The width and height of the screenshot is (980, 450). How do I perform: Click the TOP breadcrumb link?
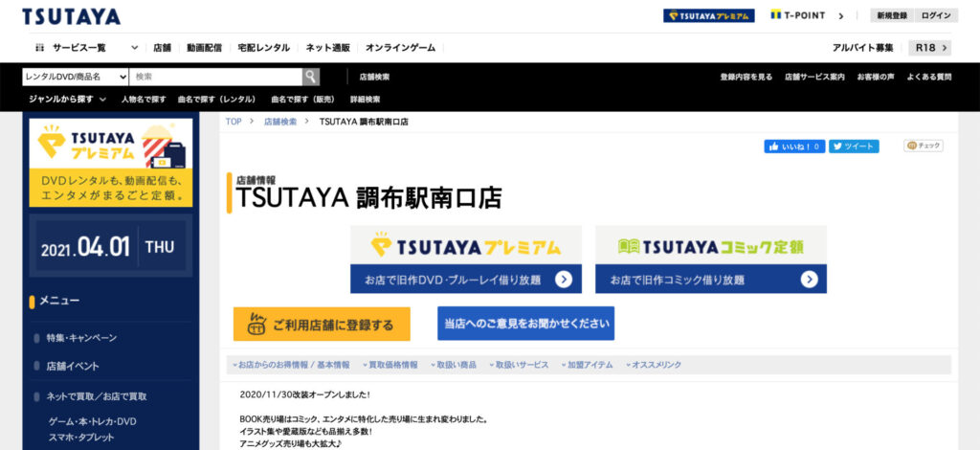(234, 122)
